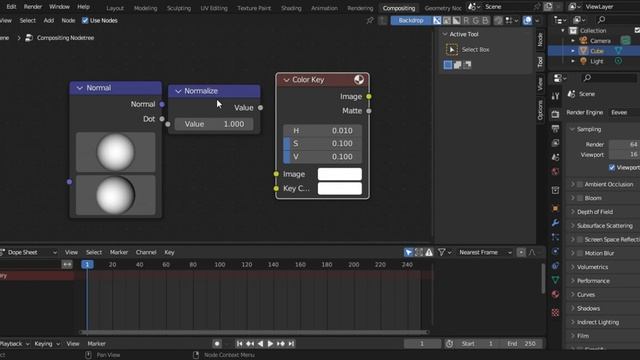This screenshot has height=360, width=640.
Task: Click the Key Color swatch in Color Key
Action: pyautogui.click(x=340, y=189)
